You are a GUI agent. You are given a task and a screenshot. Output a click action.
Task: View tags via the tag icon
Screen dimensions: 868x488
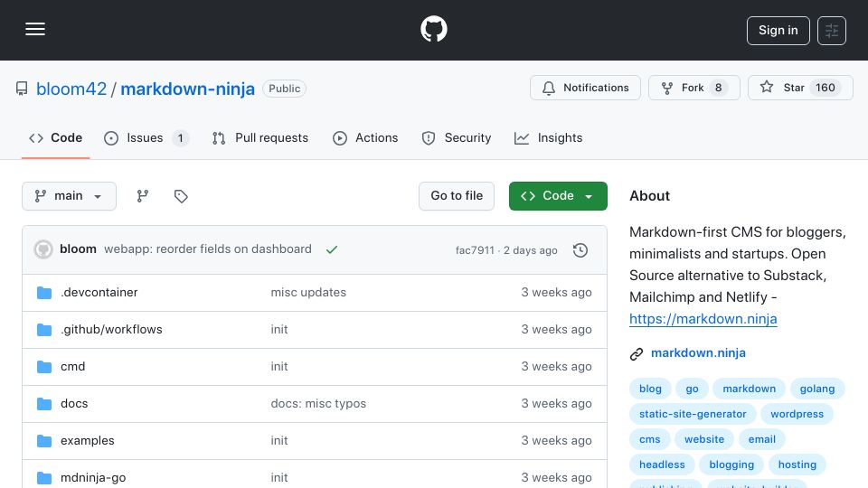pyautogui.click(x=181, y=196)
